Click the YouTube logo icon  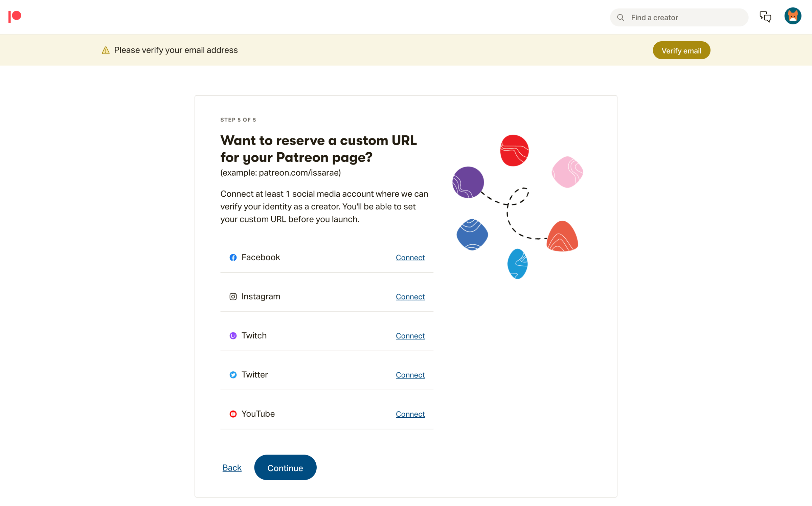tap(233, 414)
